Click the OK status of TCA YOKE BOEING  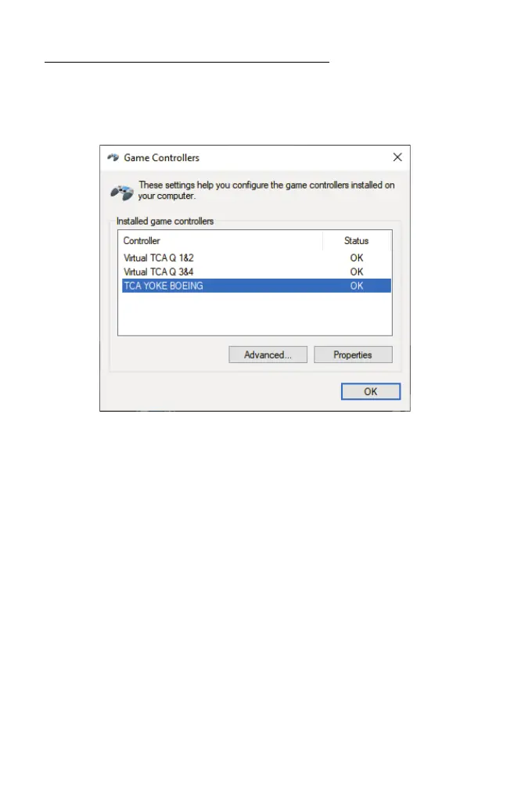tap(357, 286)
